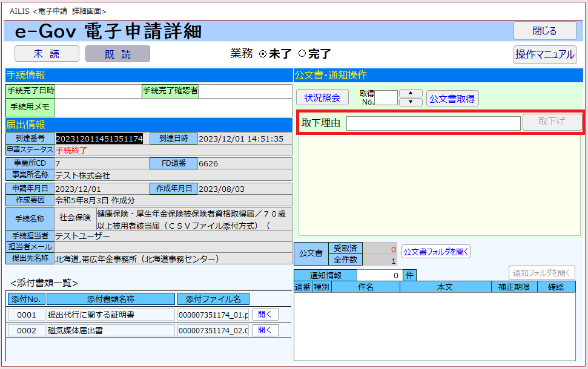Decrease 取得No. with down arrow
The height and width of the screenshot is (369, 588).
[x=411, y=102]
